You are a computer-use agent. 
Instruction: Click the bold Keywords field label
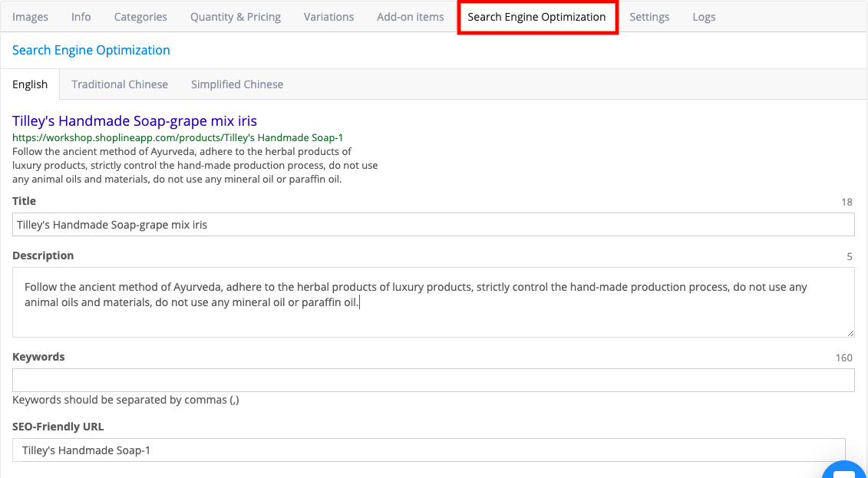[x=38, y=357]
